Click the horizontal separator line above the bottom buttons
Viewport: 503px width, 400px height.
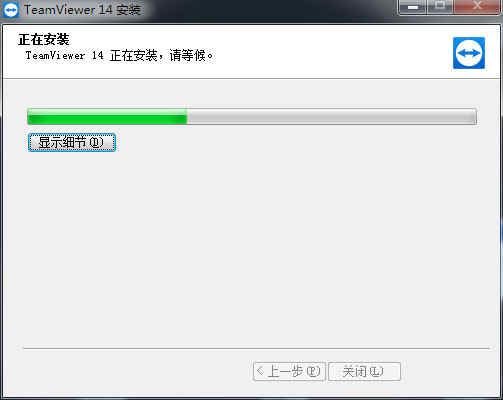[x=256, y=348]
